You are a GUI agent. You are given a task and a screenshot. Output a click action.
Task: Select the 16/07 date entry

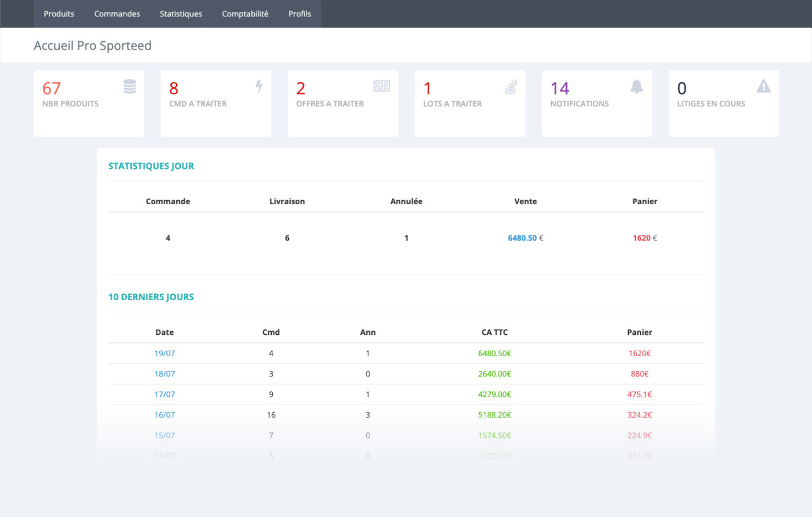pyautogui.click(x=164, y=415)
